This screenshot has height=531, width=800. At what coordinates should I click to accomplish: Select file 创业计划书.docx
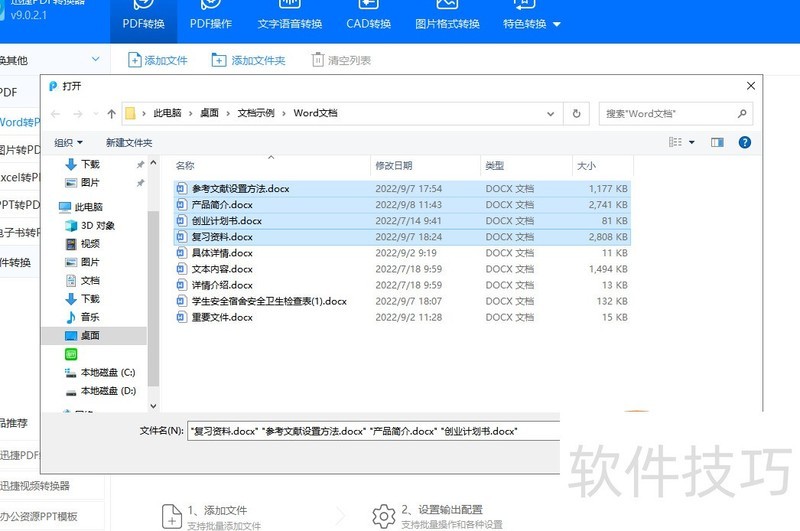pos(402,221)
